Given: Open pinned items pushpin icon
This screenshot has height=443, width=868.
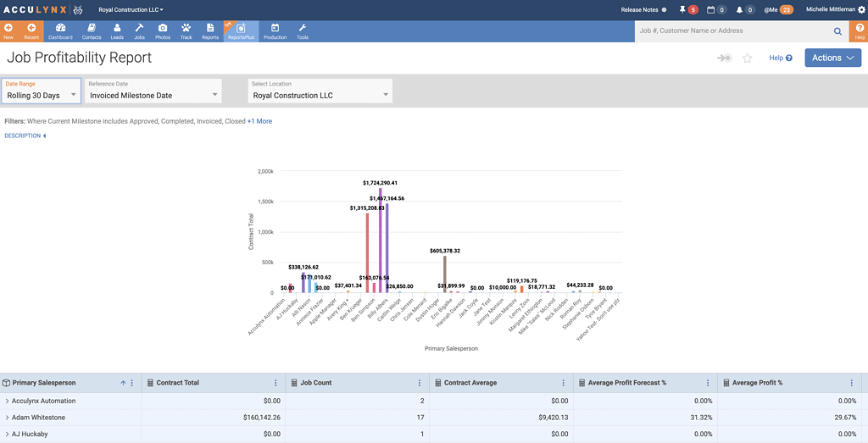Looking at the screenshot, I should click(683, 9).
